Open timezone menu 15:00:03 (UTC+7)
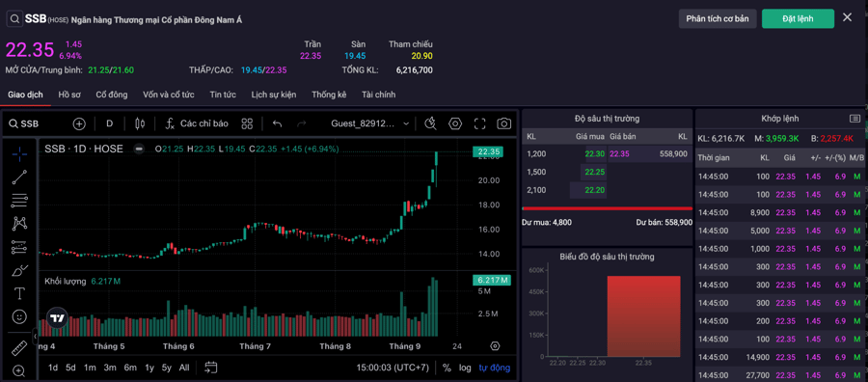The width and height of the screenshot is (868, 382). point(392,368)
